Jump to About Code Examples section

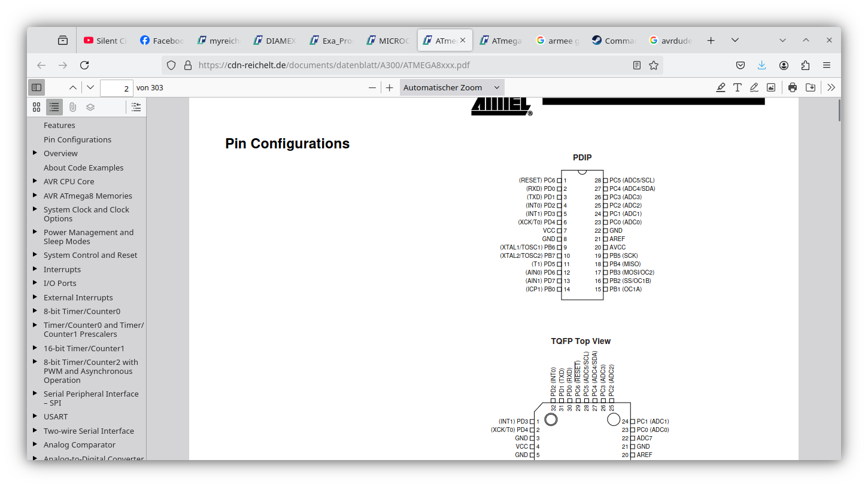tap(83, 168)
